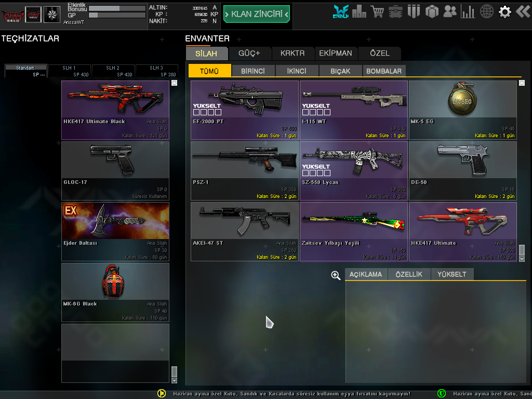The height and width of the screenshot is (399, 532).
Task: Click the KLAN ZİNCİRİ button
Action: 257,14
